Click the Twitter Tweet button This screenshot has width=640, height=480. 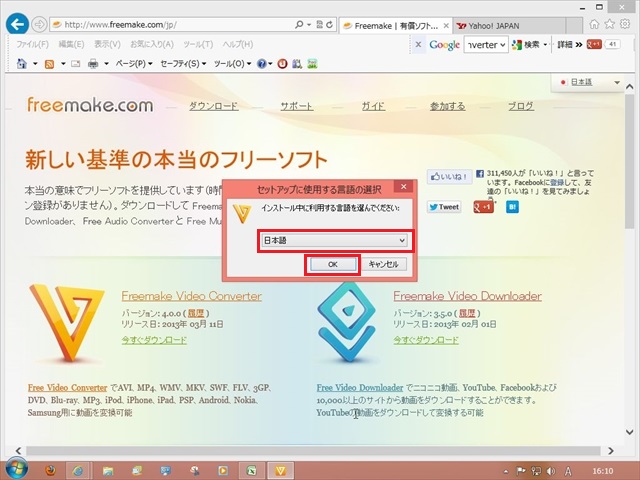click(x=444, y=207)
